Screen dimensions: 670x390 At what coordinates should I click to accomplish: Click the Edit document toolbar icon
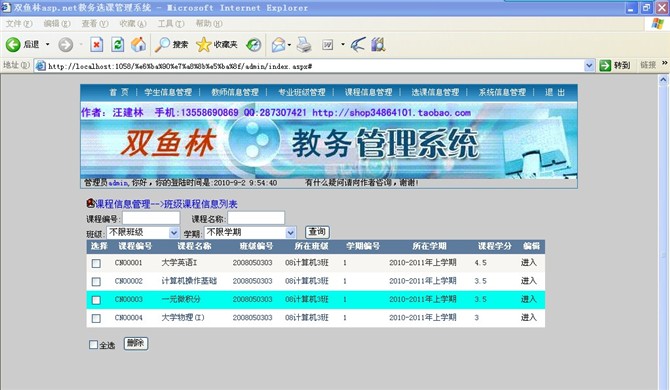(328, 44)
